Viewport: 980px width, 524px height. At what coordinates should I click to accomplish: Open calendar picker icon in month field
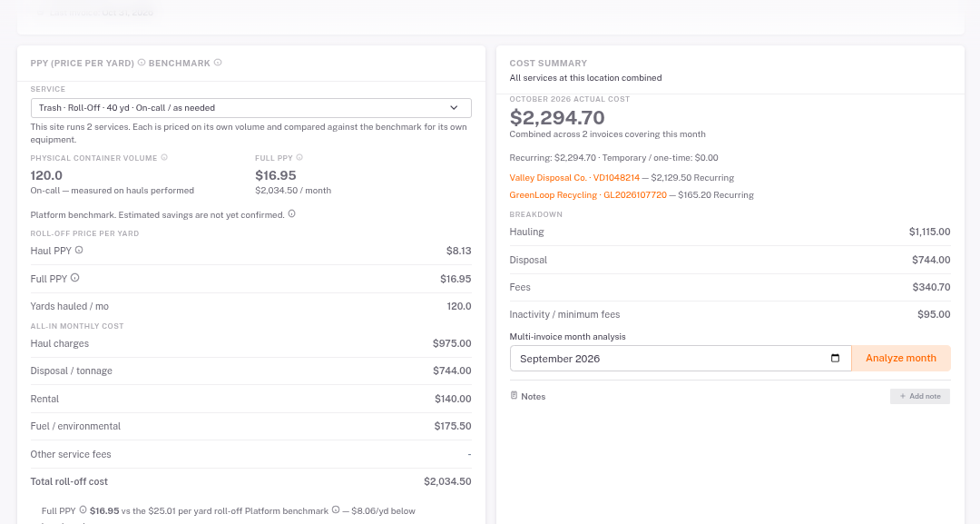835,359
